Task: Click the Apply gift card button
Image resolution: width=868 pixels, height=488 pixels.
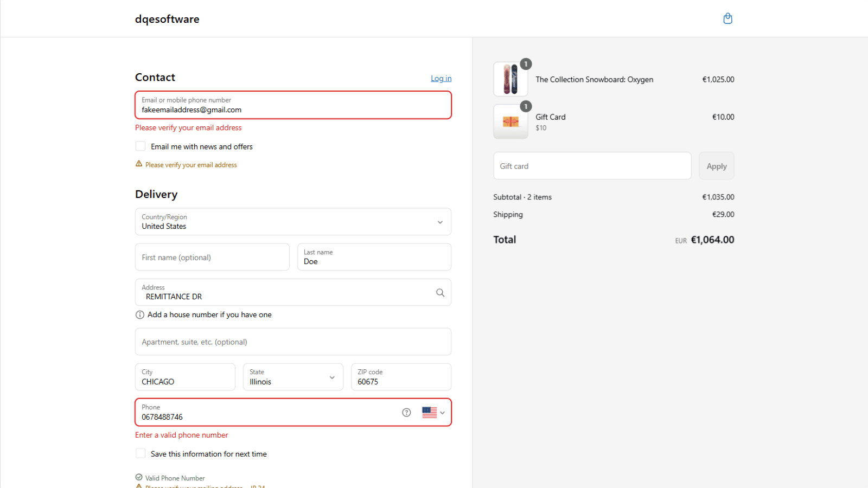Action: coord(717,166)
